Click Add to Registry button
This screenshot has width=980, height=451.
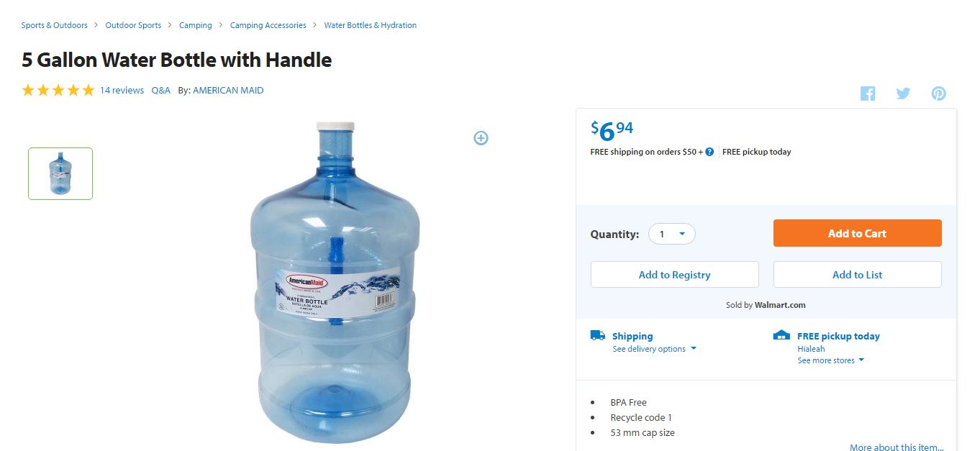(674, 275)
